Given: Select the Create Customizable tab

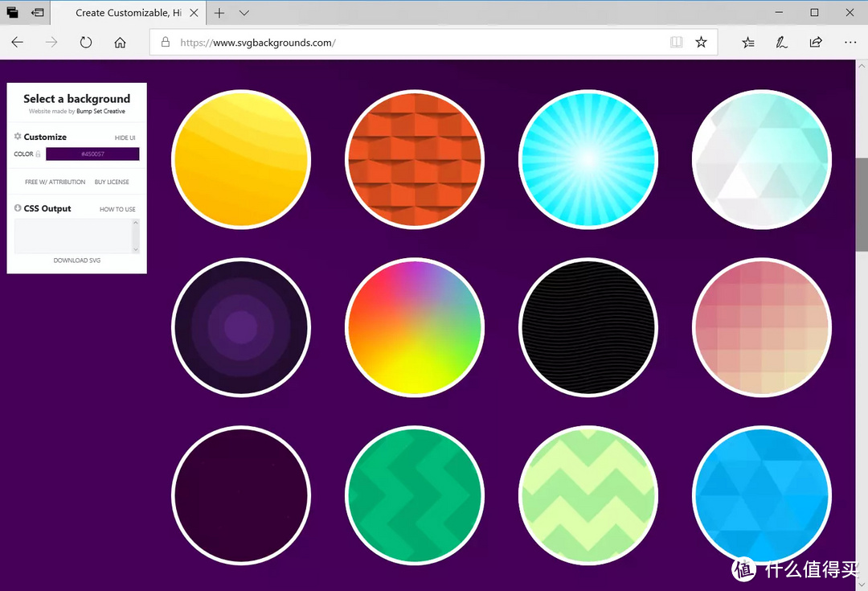Looking at the screenshot, I should 129,13.
